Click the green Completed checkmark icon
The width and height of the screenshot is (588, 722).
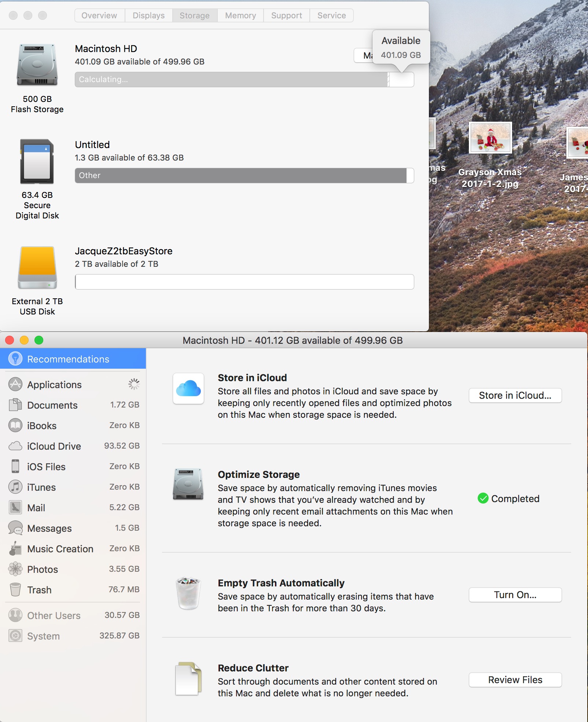483,498
